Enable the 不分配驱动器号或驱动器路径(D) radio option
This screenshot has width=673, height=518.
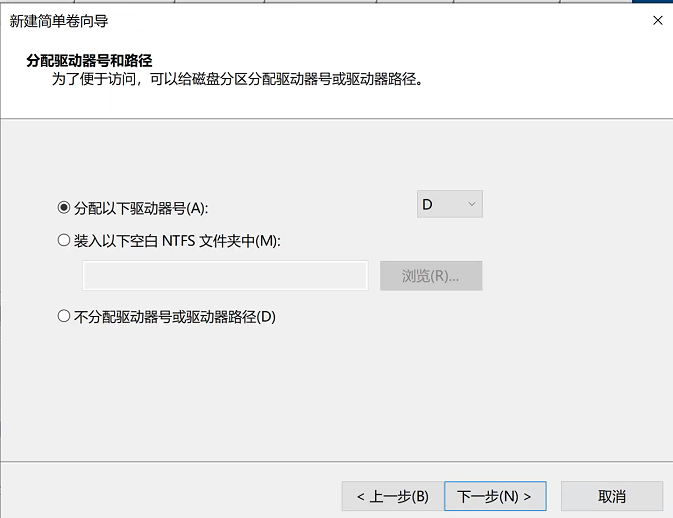[x=65, y=317]
